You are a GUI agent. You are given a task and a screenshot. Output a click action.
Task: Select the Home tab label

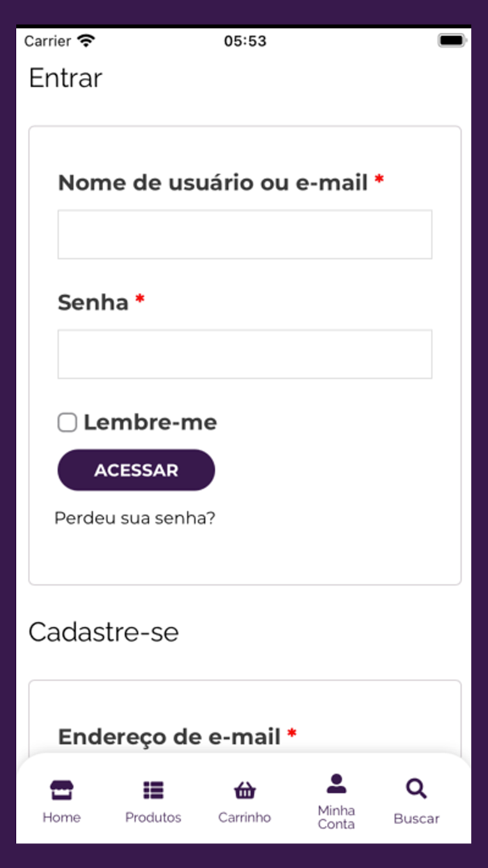click(61, 818)
